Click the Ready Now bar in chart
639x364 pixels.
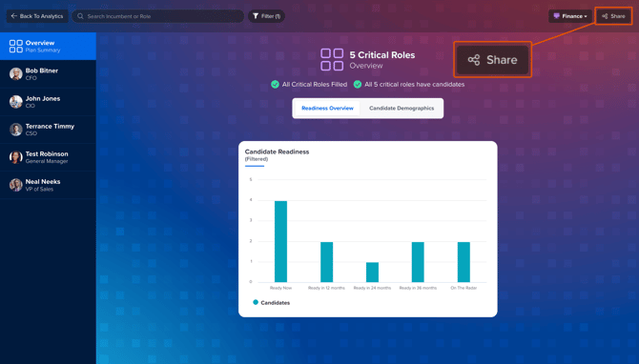pos(280,241)
